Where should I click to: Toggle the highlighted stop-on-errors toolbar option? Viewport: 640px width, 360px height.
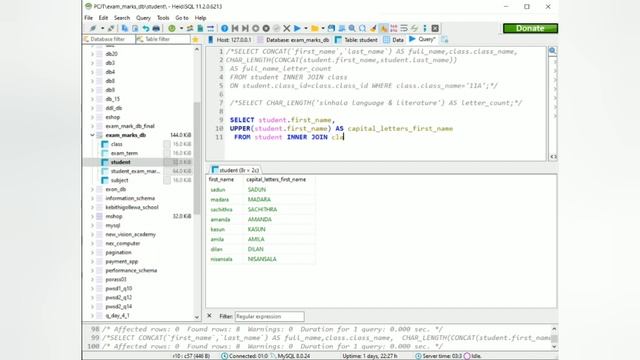point(384,28)
